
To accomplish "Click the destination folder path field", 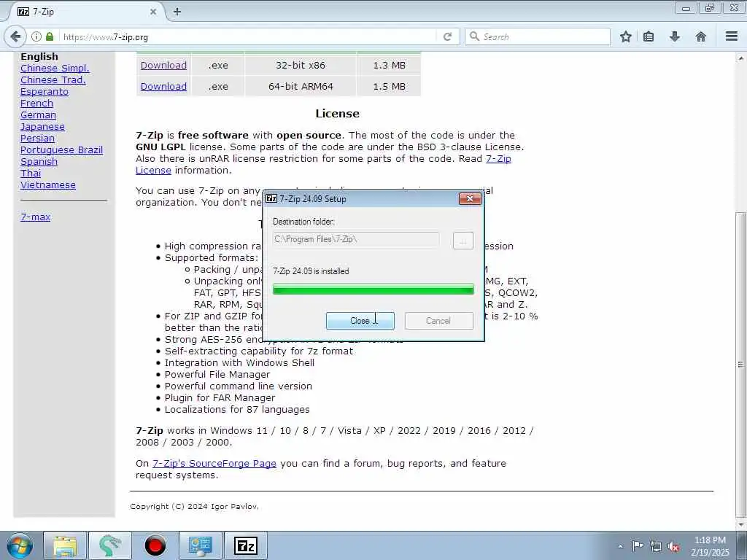I will 355,239.
